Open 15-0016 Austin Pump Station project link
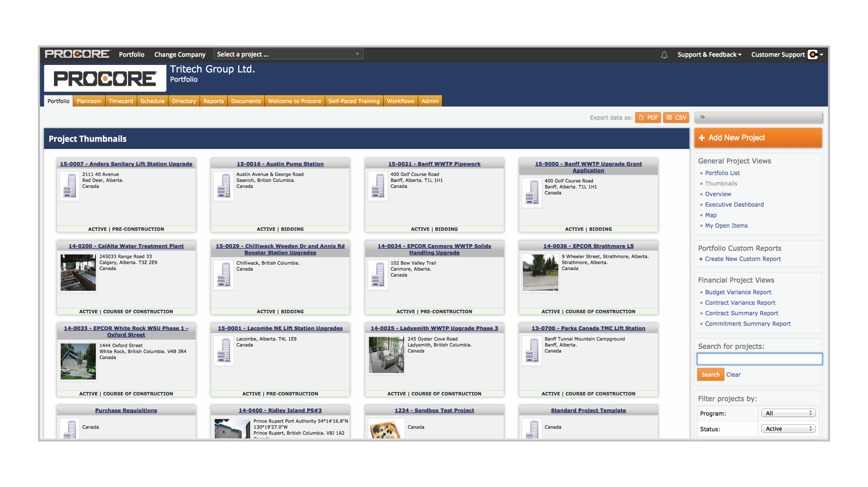Screen dimensions: 868x487 tap(280, 164)
